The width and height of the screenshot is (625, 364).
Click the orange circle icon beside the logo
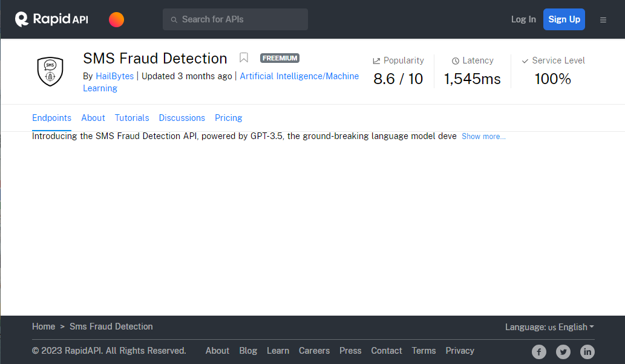pyautogui.click(x=116, y=19)
